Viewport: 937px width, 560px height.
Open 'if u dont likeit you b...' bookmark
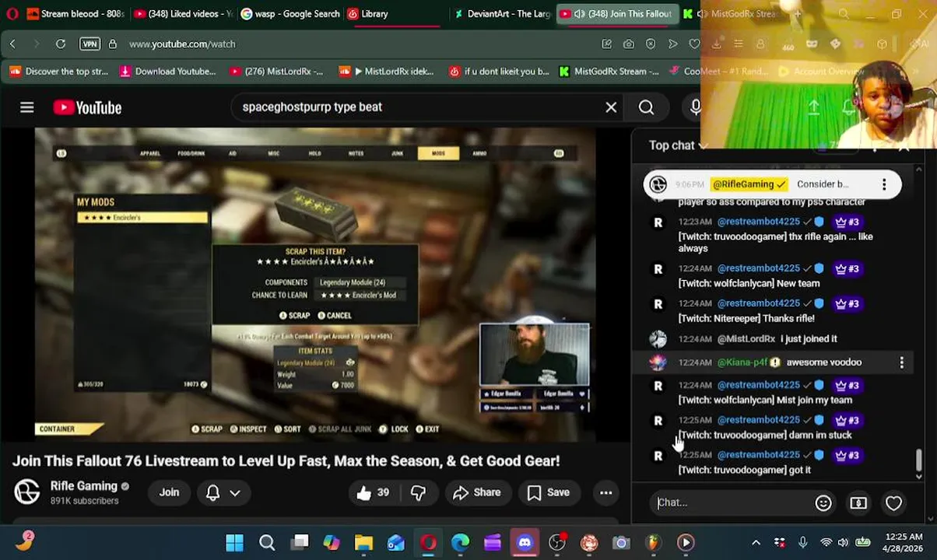(x=499, y=72)
